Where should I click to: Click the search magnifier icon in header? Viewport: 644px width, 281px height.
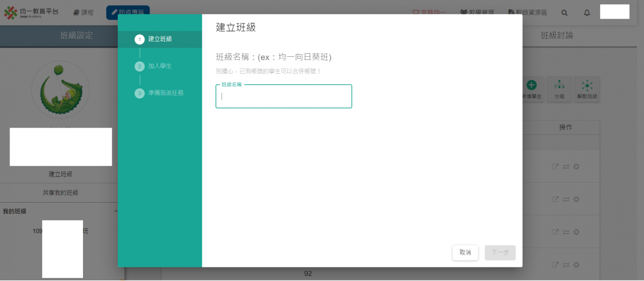565,13
